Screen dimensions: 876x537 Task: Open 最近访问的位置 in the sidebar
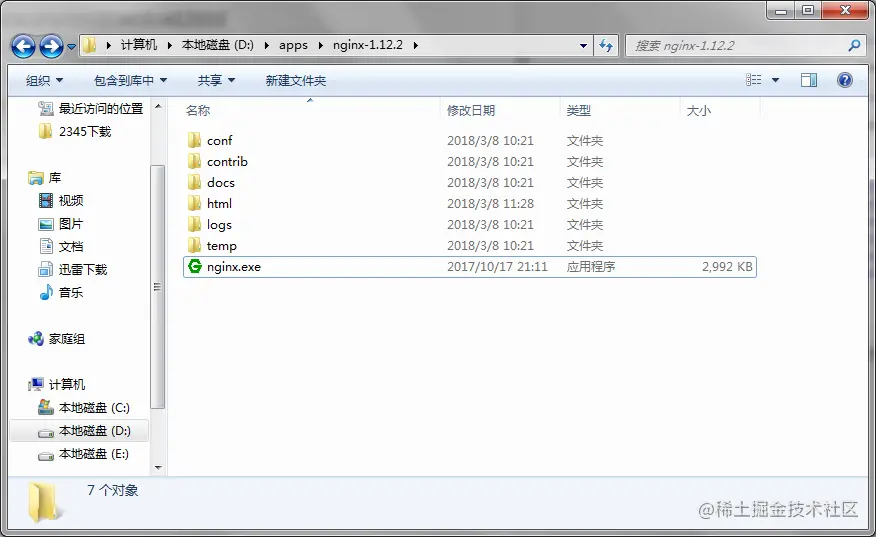click(101, 108)
